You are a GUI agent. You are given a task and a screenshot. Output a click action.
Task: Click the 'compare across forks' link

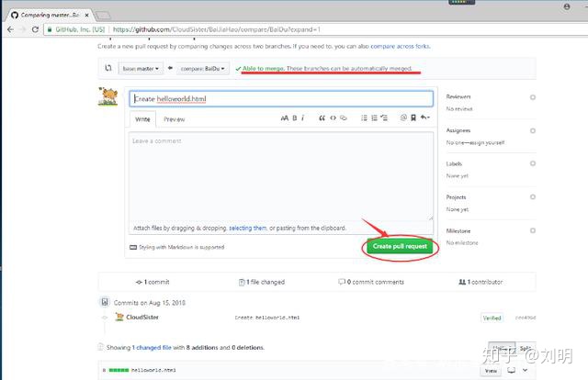tap(401, 47)
